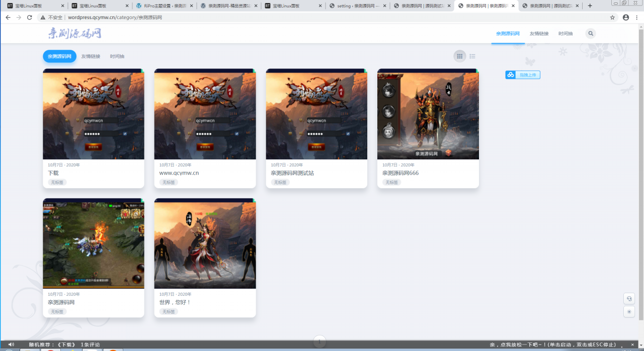Close the 亲测源码网-精品资源站 tab

tap(255, 6)
